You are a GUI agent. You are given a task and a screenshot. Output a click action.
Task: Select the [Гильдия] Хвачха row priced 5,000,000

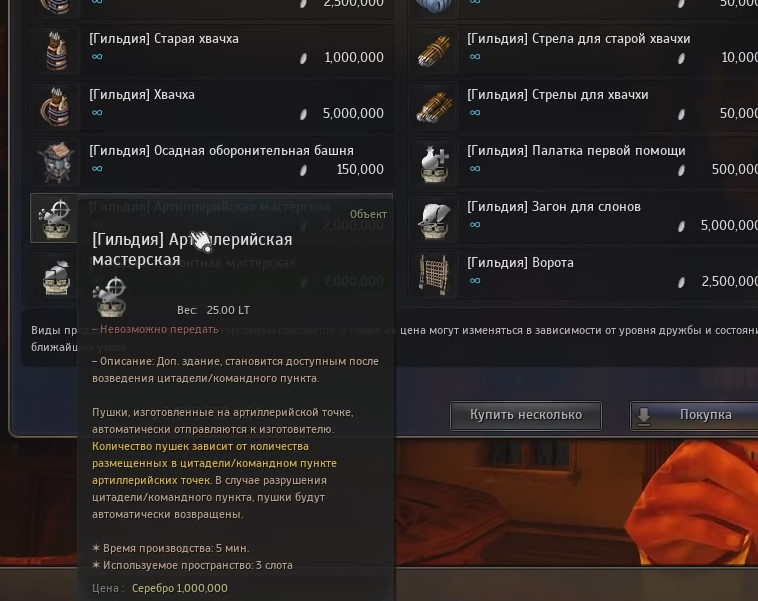[212, 106]
